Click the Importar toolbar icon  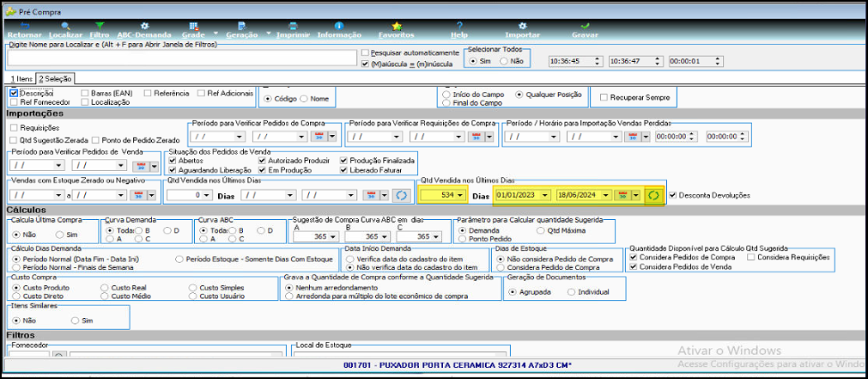[x=522, y=26]
